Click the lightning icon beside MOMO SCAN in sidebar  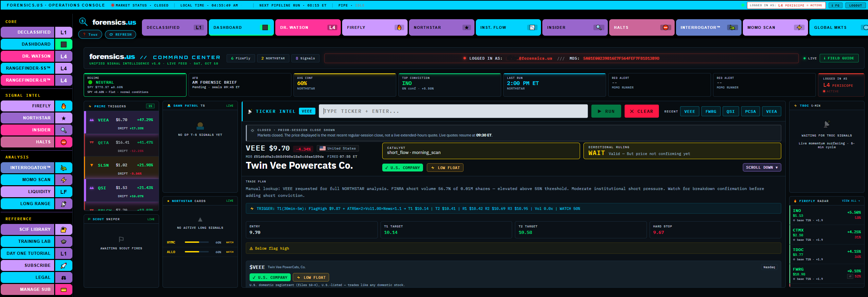[x=64, y=180]
